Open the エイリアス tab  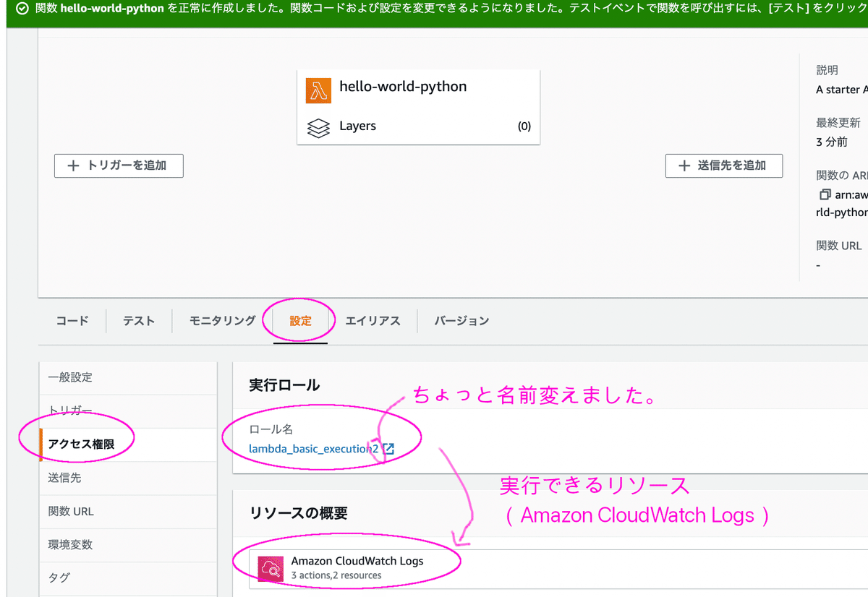pyautogui.click(x=373, y=320)
